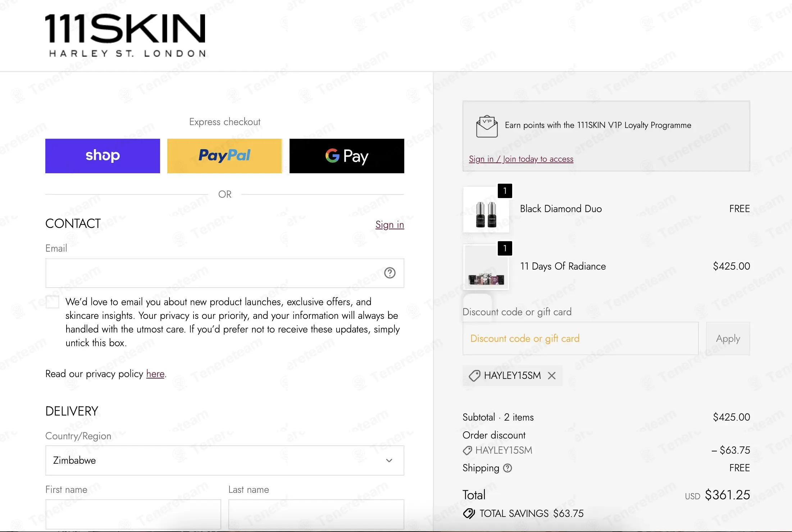Image resolution: width=792 pixels, height=532 pixels.
Task: Open 'Sign in / Join today to access' link
Action: 521,159
